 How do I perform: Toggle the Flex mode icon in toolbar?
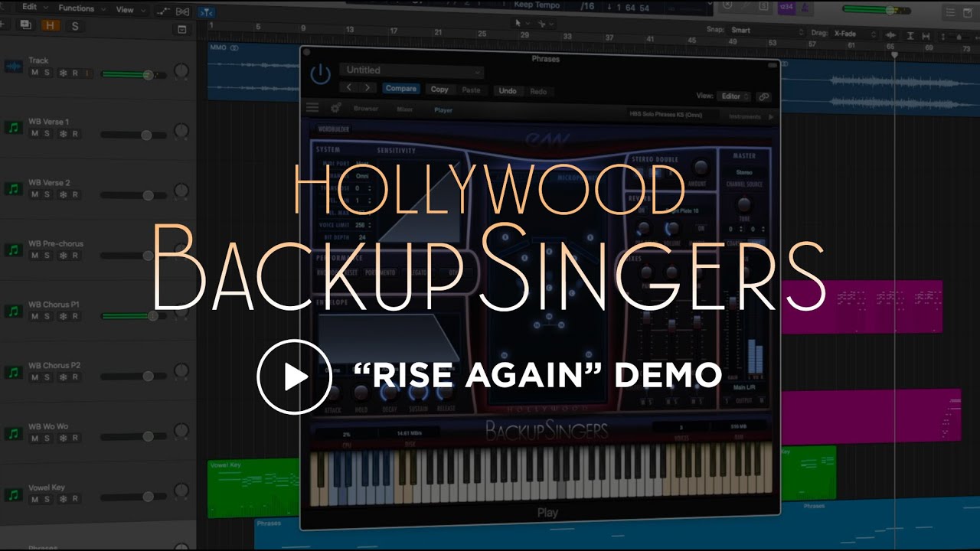click(x=182, y=11)
